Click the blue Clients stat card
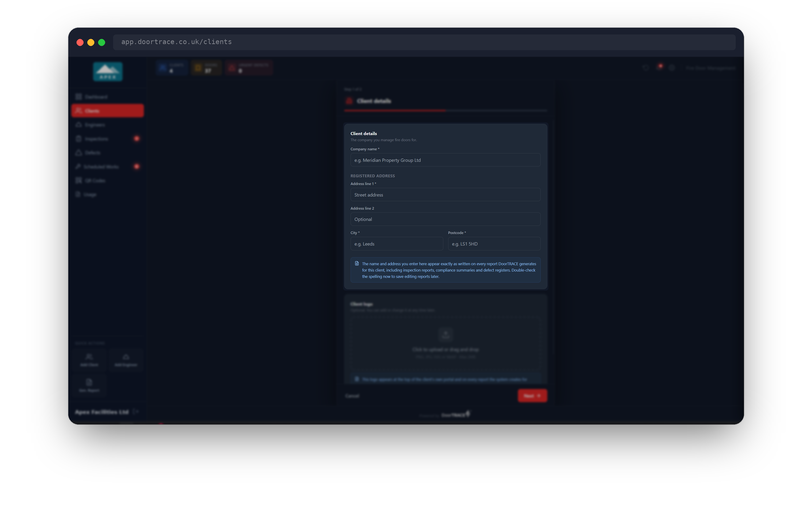The height and width of the screenshot is (522, 812). (x=172, y=68)
